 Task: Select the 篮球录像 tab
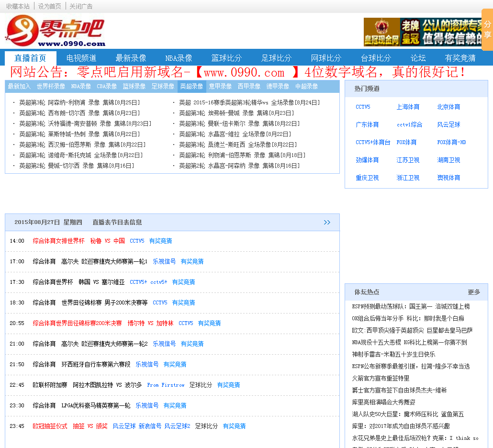pos(134,87)
